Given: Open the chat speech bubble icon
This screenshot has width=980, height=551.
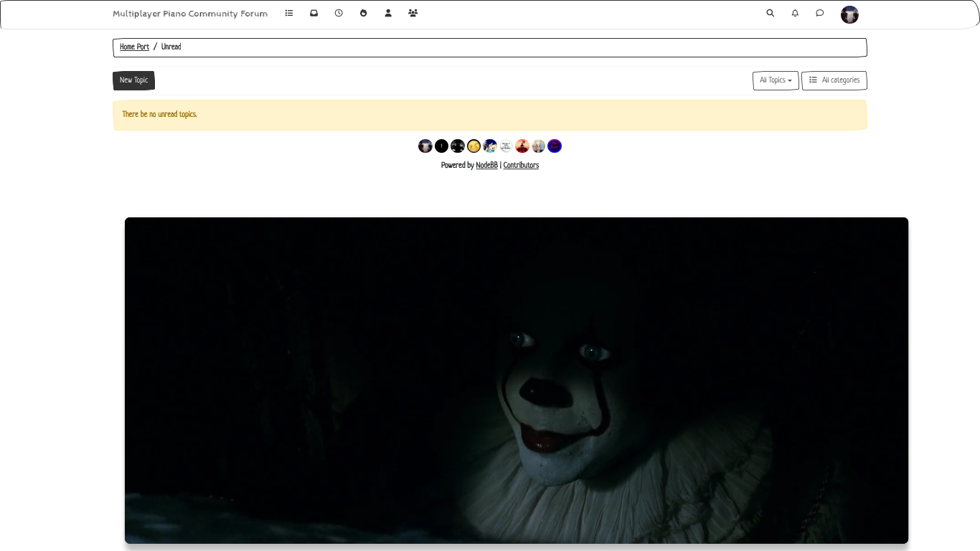Looking at the screenshot, I should point(820,13).
